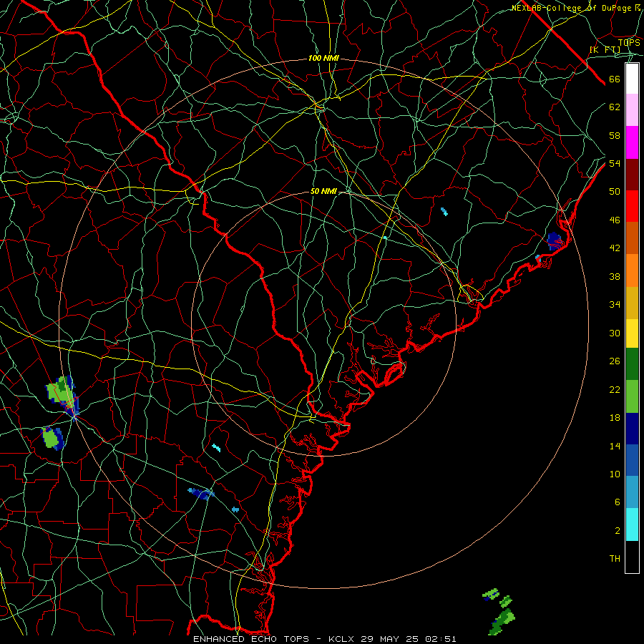
Task: Click the dark blue echo on the northeast coast
Action: pos(555,241)
